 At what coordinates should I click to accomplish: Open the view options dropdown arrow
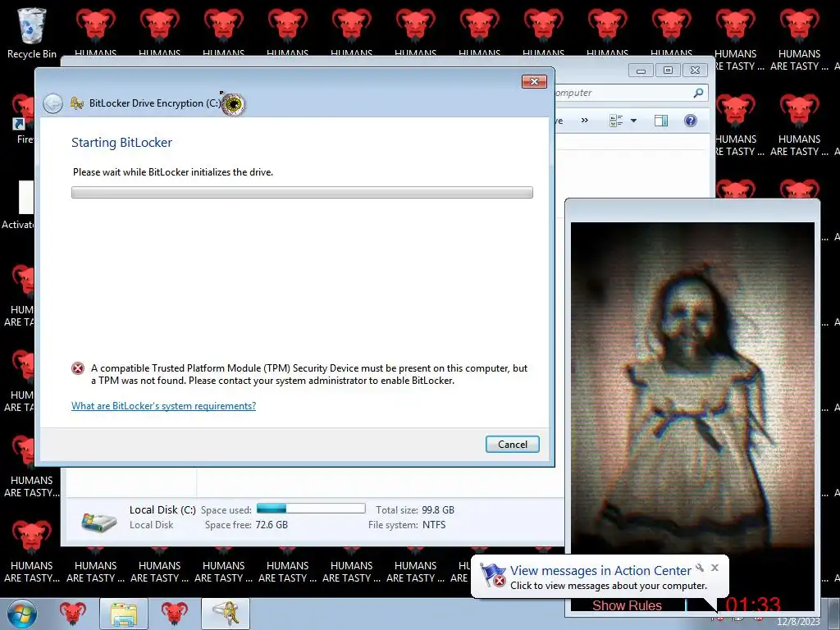pos(634,121)
